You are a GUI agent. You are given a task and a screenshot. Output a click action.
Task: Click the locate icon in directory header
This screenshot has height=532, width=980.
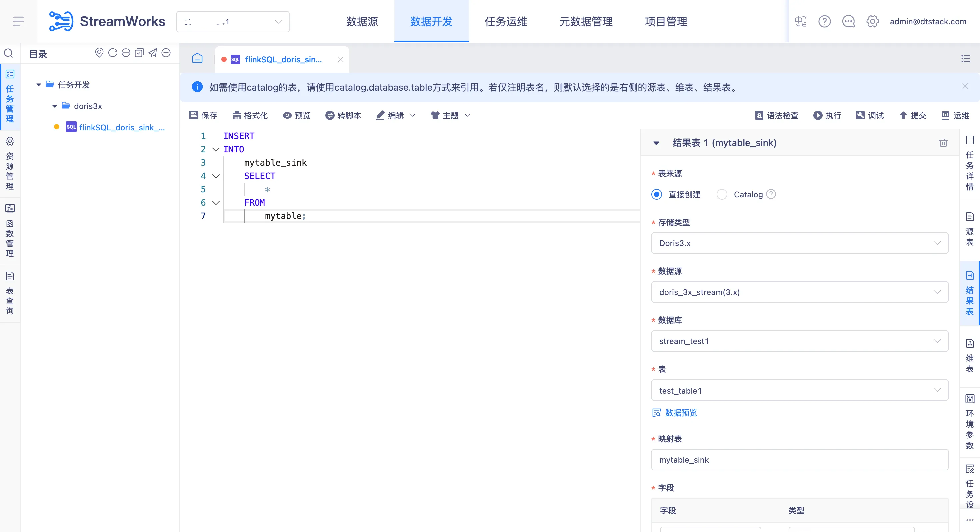(x=99, y=53)
